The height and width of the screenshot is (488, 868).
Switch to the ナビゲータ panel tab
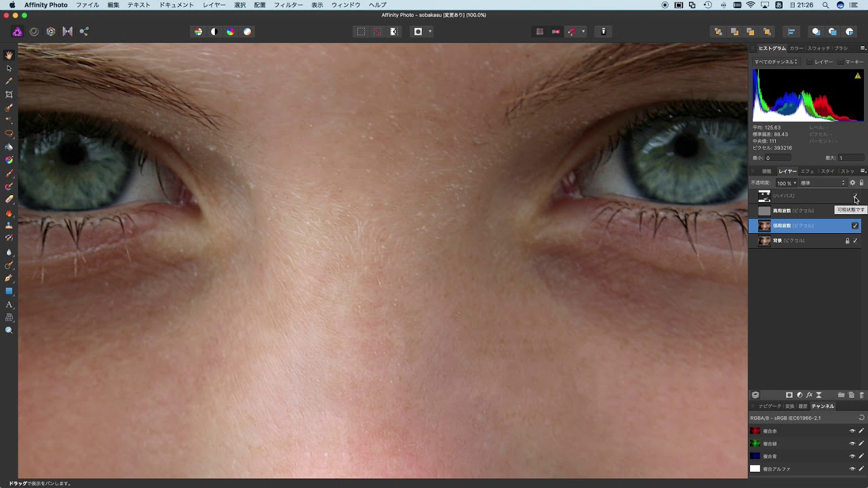click(770, 406)
